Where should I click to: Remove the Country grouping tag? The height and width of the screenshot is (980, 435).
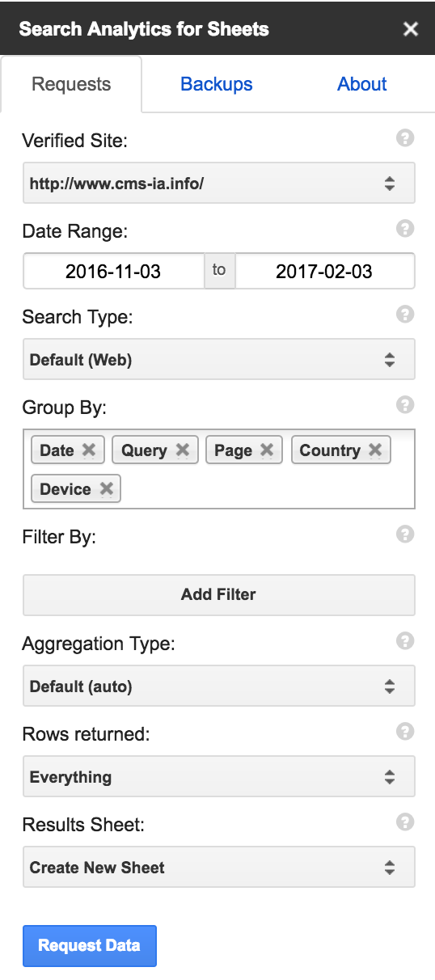click(x=375, y=450)
